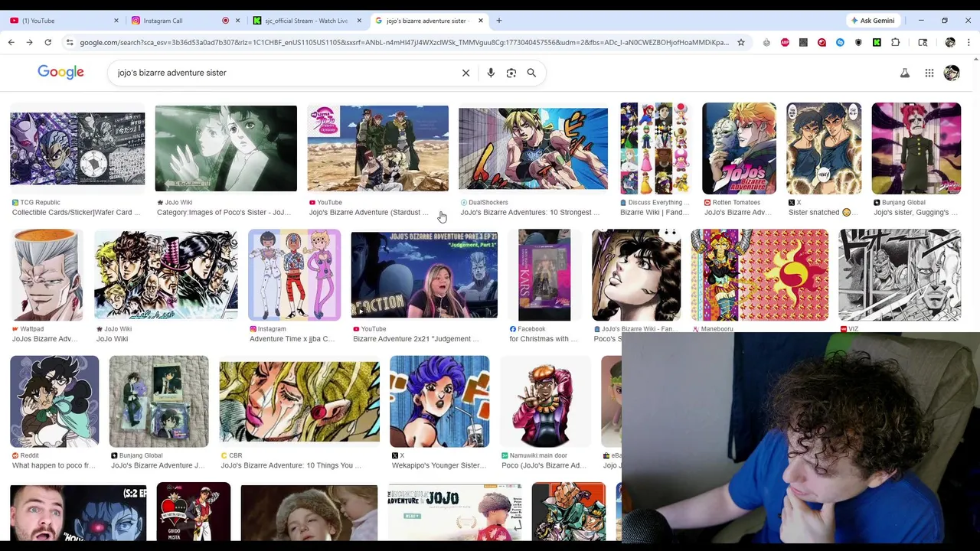The height and width of the screenshot is (551, 980).
Task: Click the Google logo
Action: coord(60,72)
